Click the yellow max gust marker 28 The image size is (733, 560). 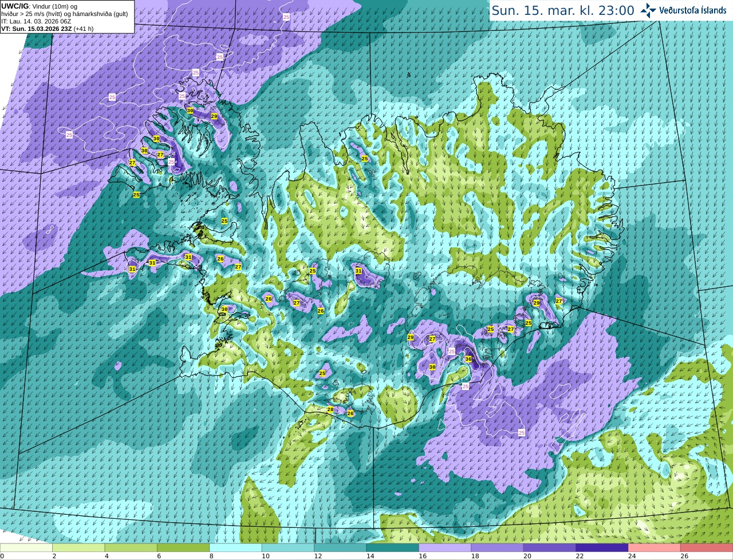tap(330, 409)
